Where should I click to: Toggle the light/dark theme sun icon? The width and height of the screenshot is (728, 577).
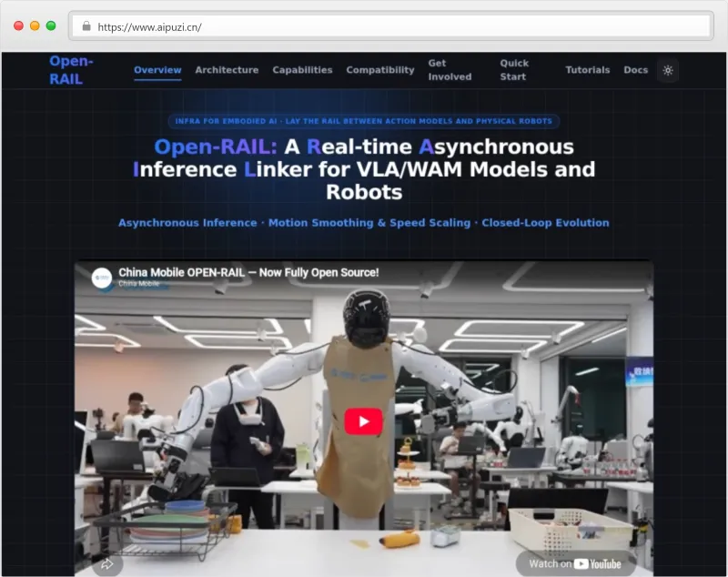pyautogui.click(x=668, y=70)
